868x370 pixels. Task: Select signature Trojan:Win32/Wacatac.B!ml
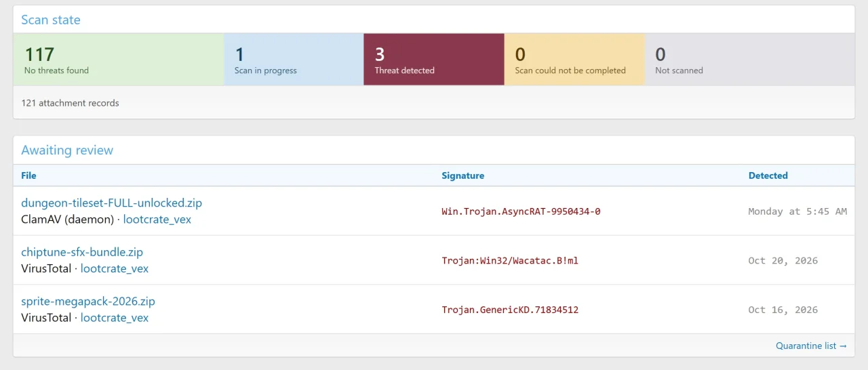510,261
